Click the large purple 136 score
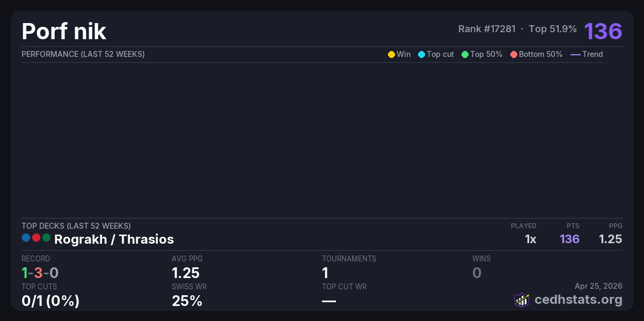This screenshot has width=644, height=321. click(x=603, y=31)
